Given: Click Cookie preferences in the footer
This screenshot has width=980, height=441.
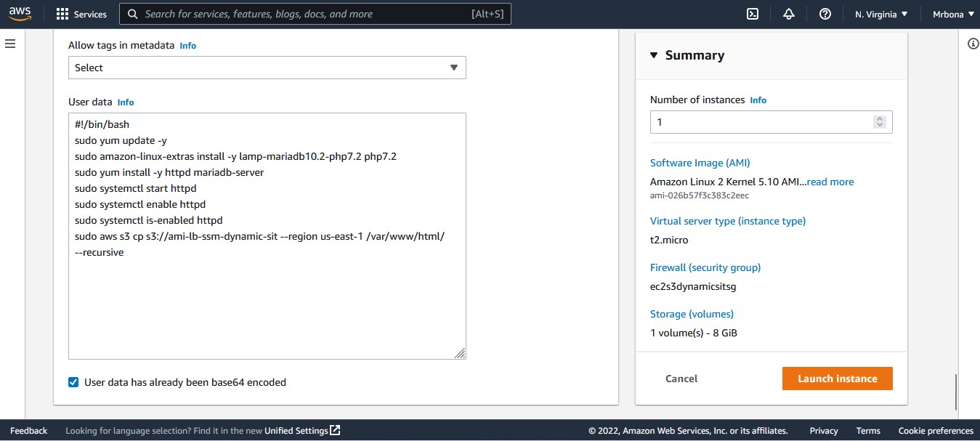Looking at the screenshot, I should click(x=936, y=430).
